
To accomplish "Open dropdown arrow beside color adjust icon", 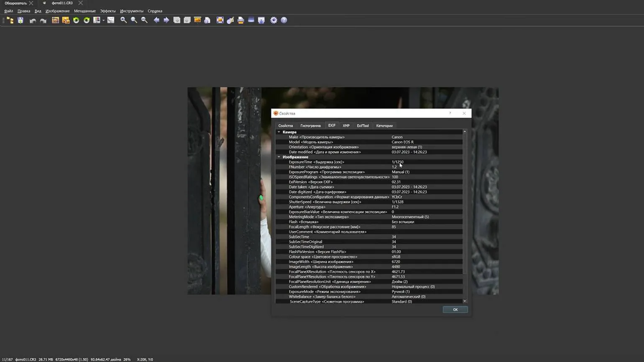I will 103,20.
